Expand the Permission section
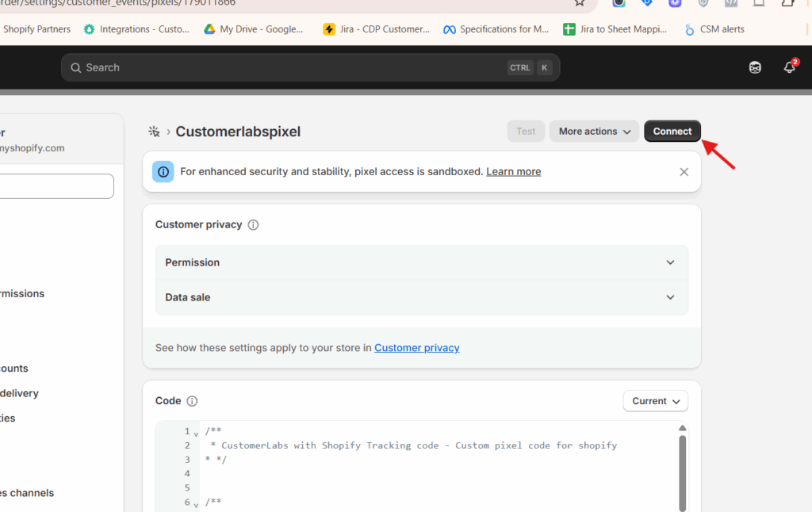 pos(422,262)
